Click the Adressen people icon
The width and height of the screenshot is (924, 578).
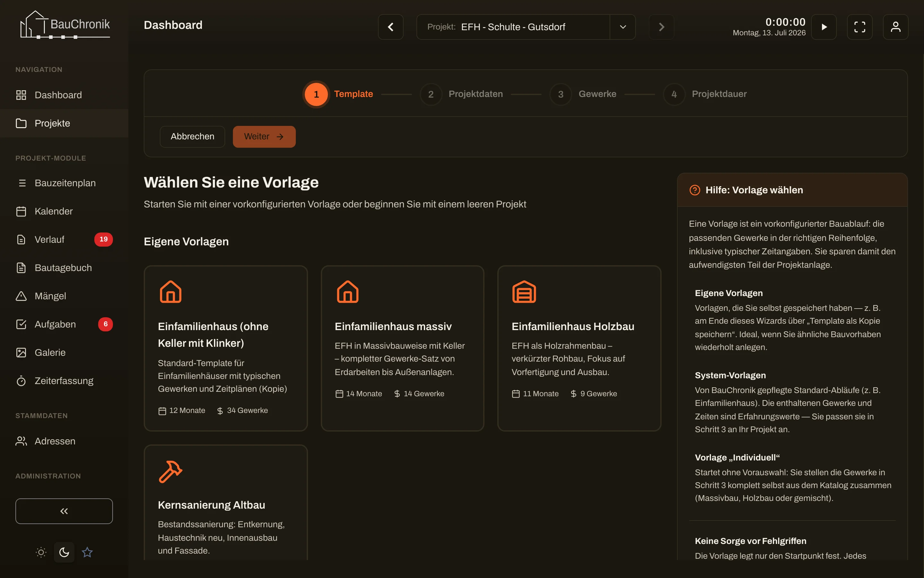(21, 441)
